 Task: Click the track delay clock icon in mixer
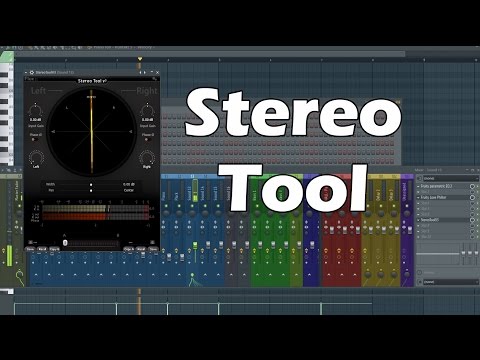(x=420, y=272)
